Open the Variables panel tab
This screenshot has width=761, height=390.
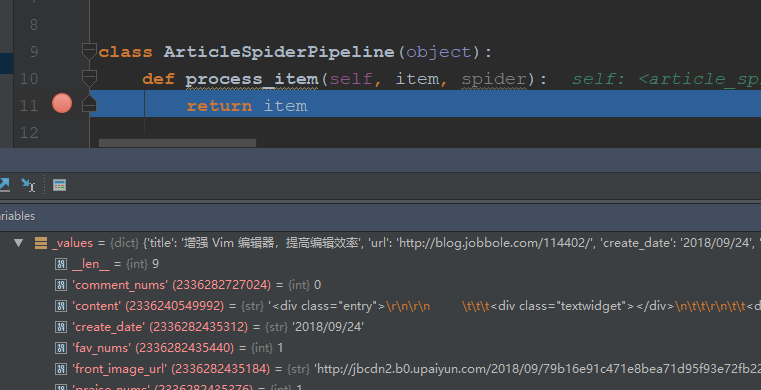[17, 216]
